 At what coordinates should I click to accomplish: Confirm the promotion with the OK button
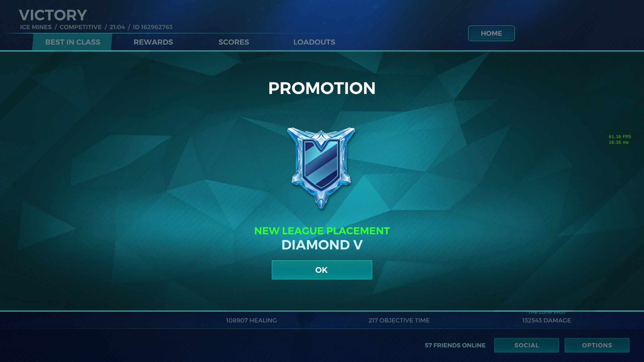[x=322, y=270]
